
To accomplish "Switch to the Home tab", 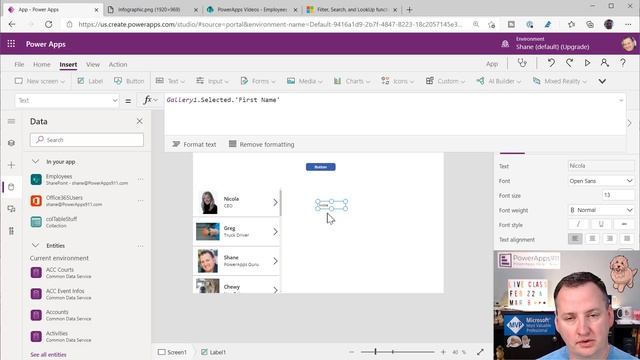I will [42, 64].
